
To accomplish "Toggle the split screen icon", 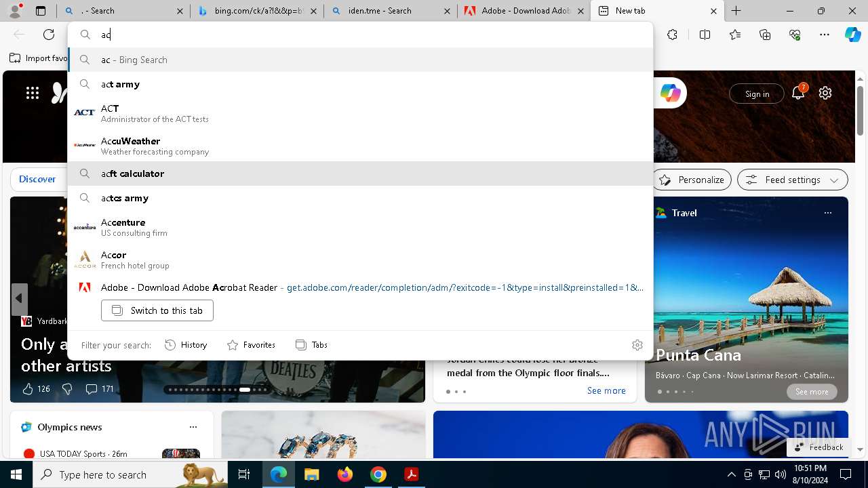I will pyautogui.click(x=705, y=35).
